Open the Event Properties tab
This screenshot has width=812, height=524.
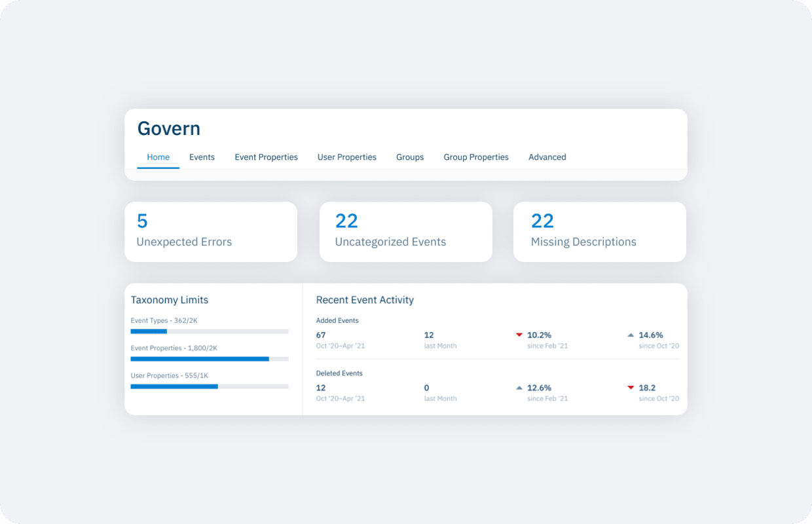tap(266, 157)
